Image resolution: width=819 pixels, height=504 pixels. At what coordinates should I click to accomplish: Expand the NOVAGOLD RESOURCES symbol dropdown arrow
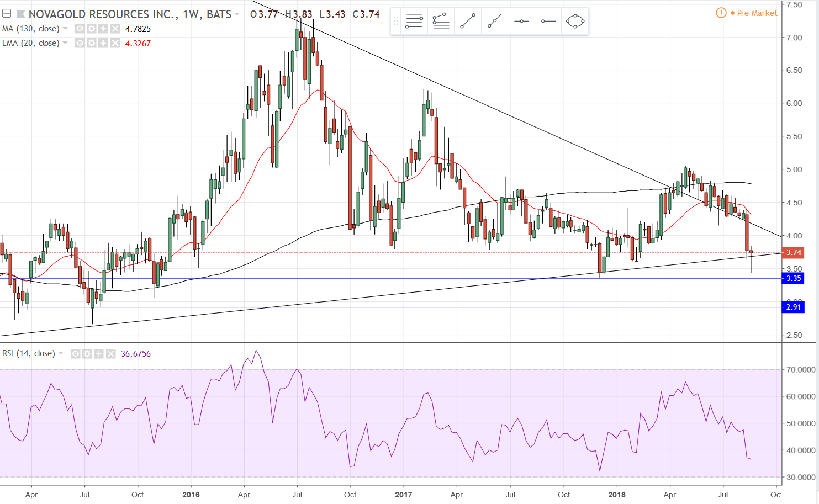click(x=237, y=14)
